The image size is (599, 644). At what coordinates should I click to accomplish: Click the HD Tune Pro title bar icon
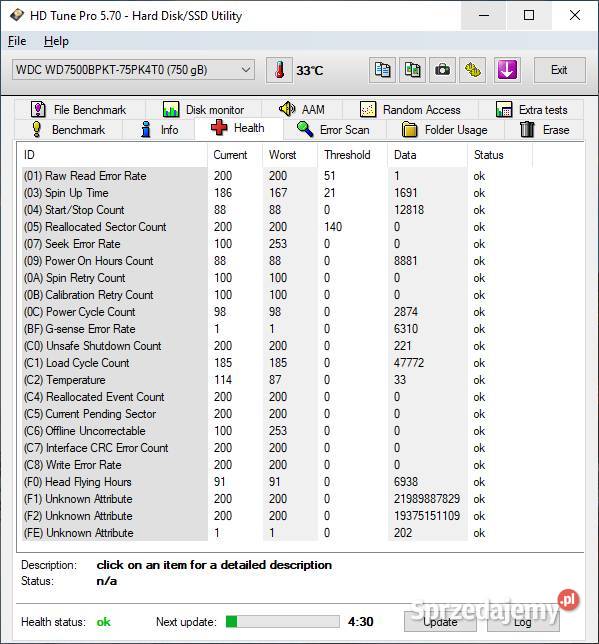[x=17, y=15]
